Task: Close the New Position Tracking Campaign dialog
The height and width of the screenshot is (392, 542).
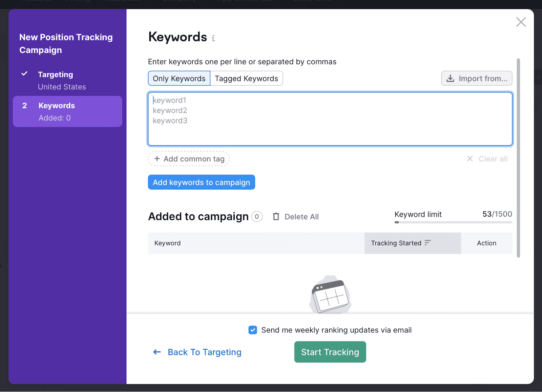Action: click(x=521, y=22)
